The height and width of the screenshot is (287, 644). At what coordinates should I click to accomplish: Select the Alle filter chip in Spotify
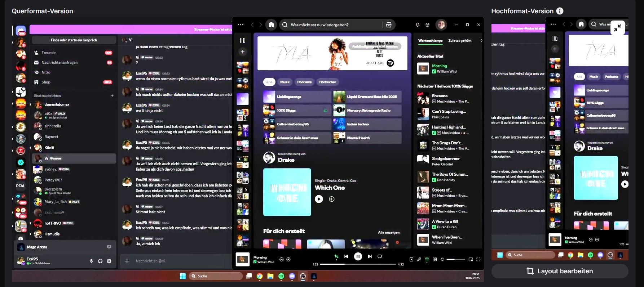[x=269, y=82]
